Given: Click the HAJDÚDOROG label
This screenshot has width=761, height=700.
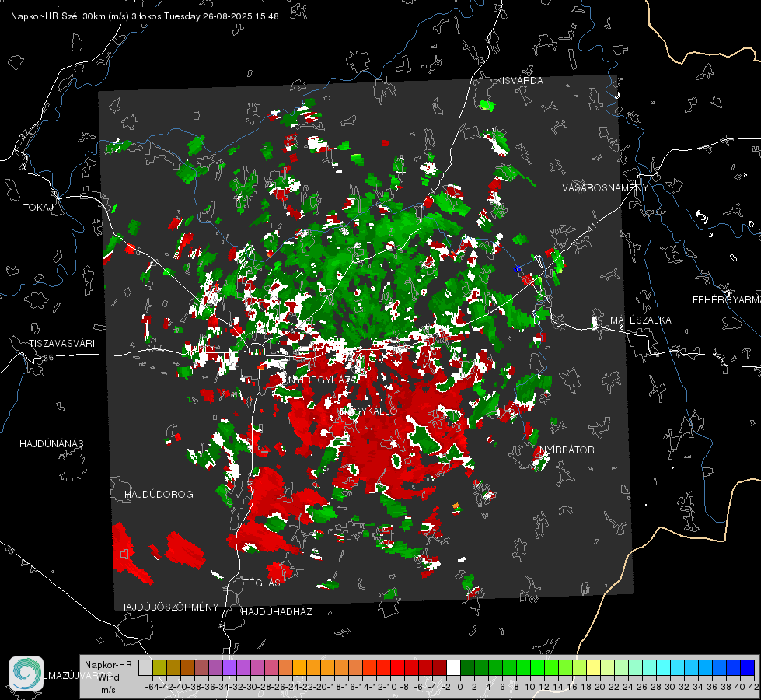Looking at the screenshot, I should [x=159, y=495].
